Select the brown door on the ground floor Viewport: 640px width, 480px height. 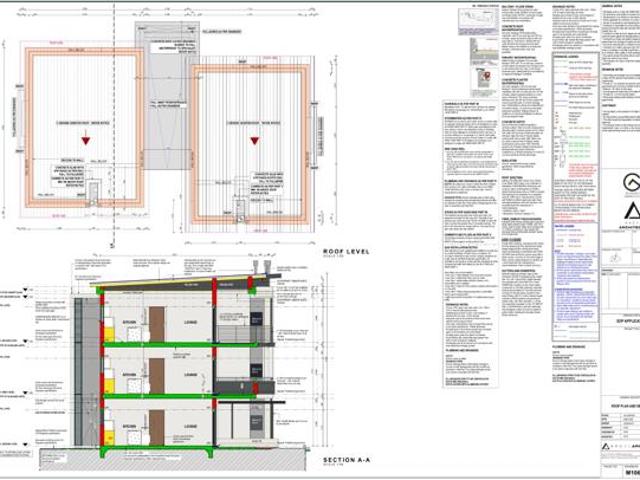(x=157, y=428)
